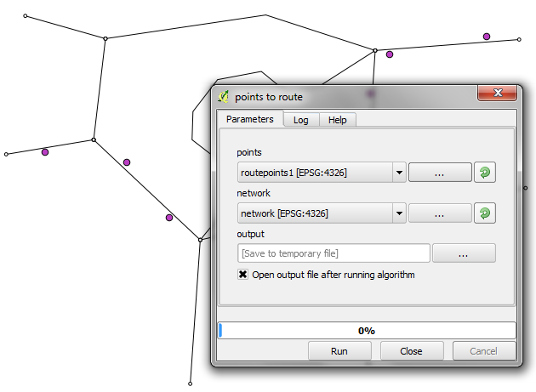The height and width of the screenshot is (392, 536).
Task: Click the iterate icon beside points layer
Action: coord(485,173)
